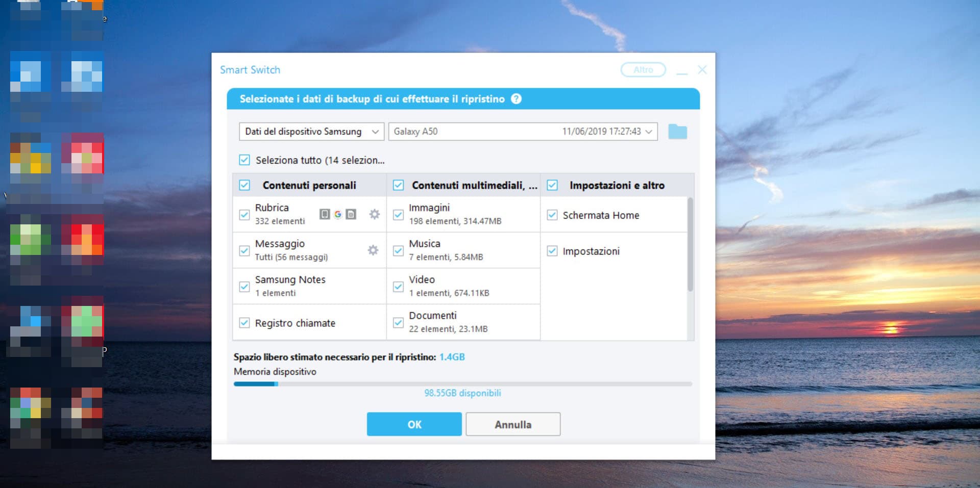Click Annulla to cancel the restore

tap(512, 424)
